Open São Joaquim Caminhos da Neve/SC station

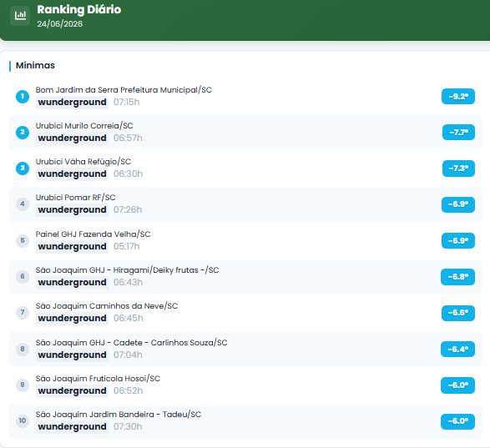click(107, 306)
